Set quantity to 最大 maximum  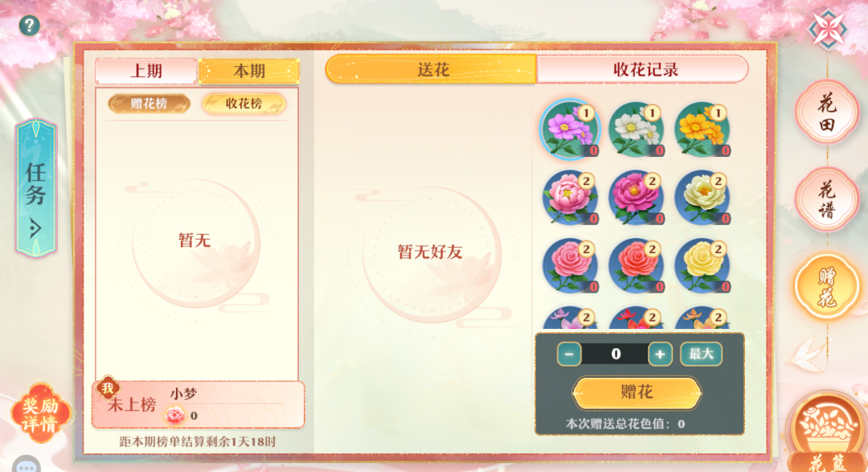click(701, 354)
